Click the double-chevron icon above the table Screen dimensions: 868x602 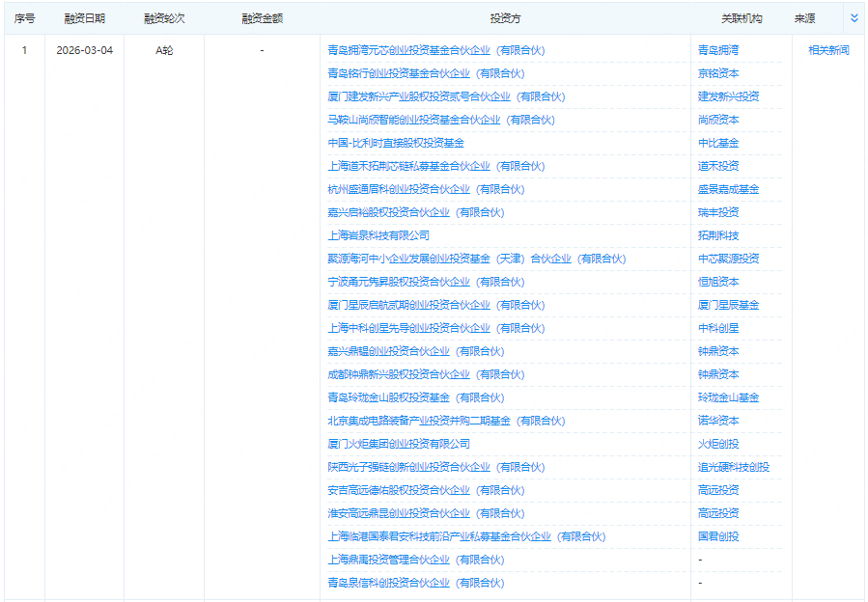[x=852, y=15]
